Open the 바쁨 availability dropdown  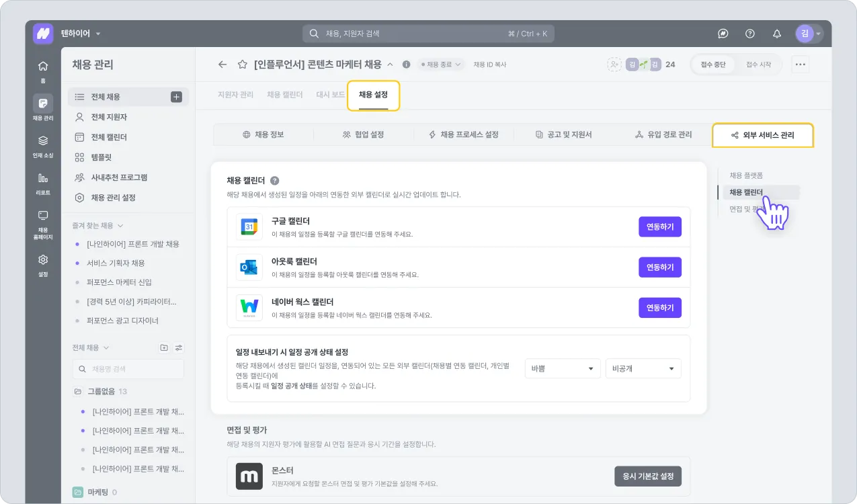[x=563, y=369]
